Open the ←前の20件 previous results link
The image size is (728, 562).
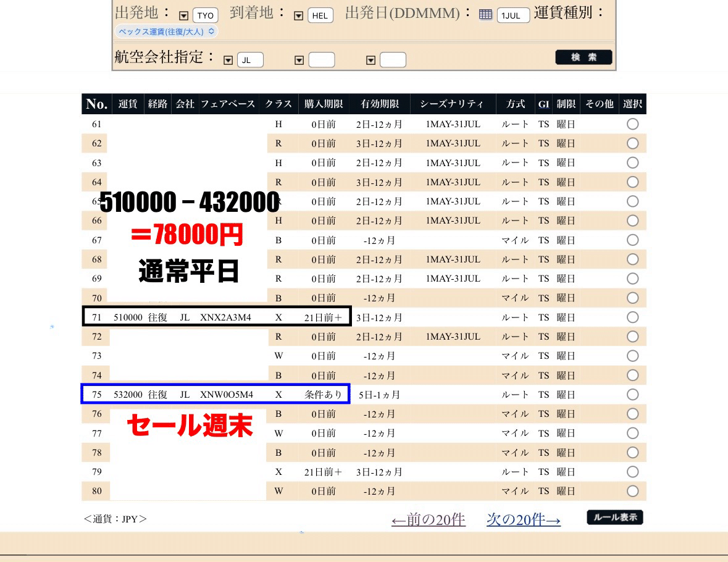(x=429, y=521)
